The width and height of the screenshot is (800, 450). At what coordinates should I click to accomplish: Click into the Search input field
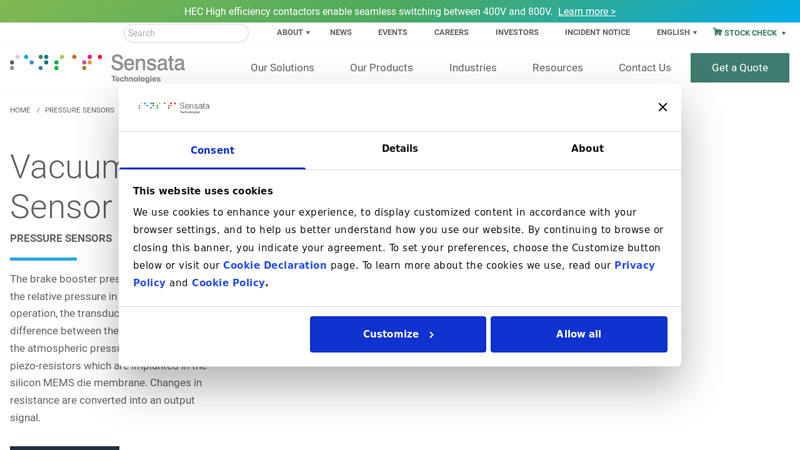point(186,33)
